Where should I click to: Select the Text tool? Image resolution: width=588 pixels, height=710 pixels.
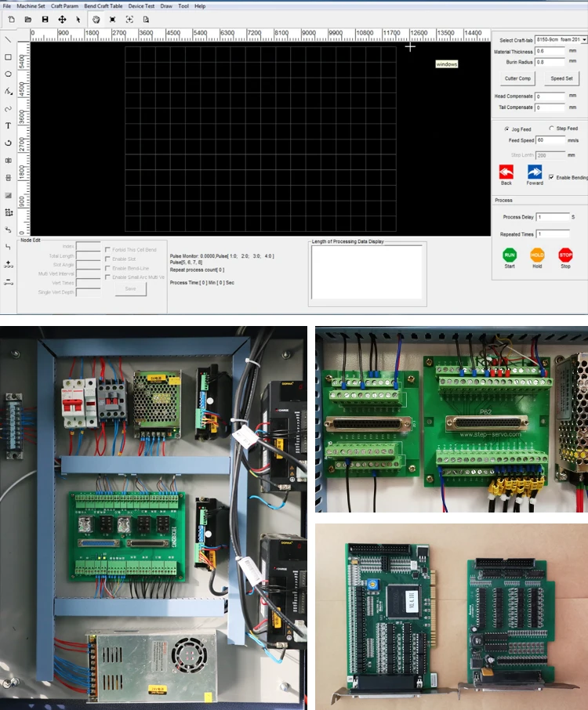pos(9,125)
